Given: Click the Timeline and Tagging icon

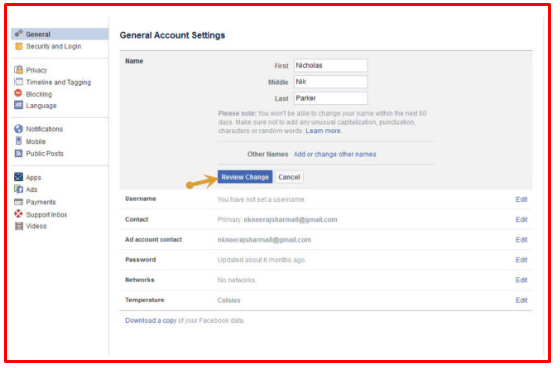Looking at the screenshot, I should click(x=19, y=82).
